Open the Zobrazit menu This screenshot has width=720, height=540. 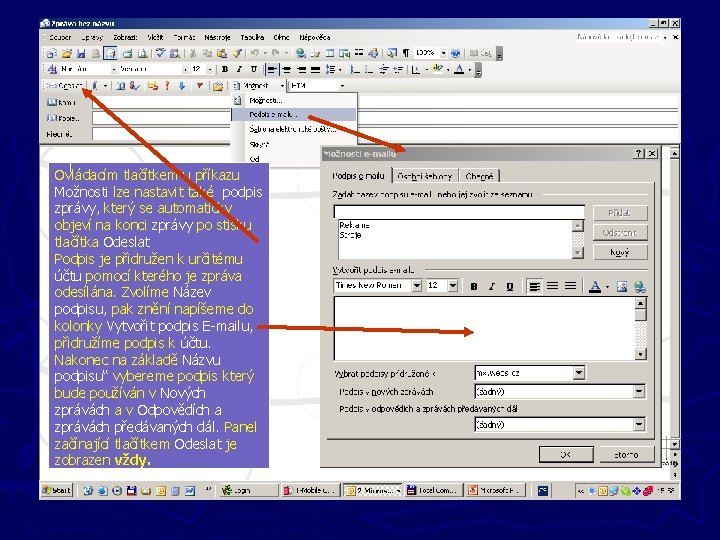[x=125, y=38]
